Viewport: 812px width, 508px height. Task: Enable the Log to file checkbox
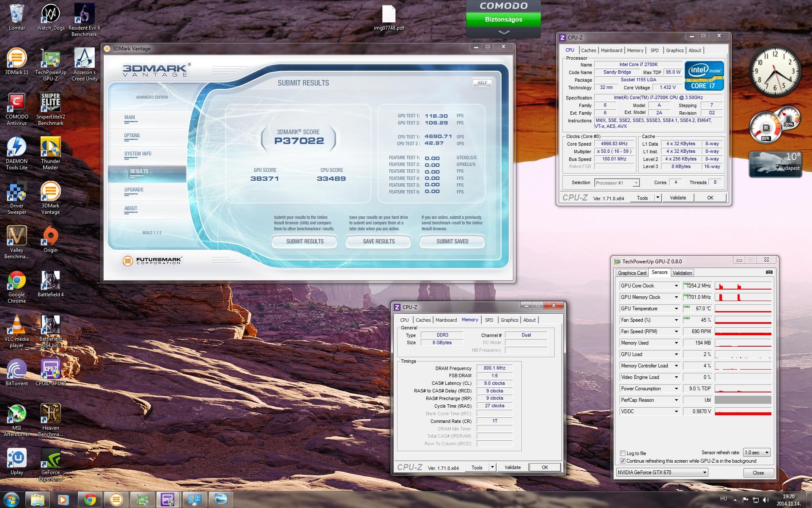(623, 453)
